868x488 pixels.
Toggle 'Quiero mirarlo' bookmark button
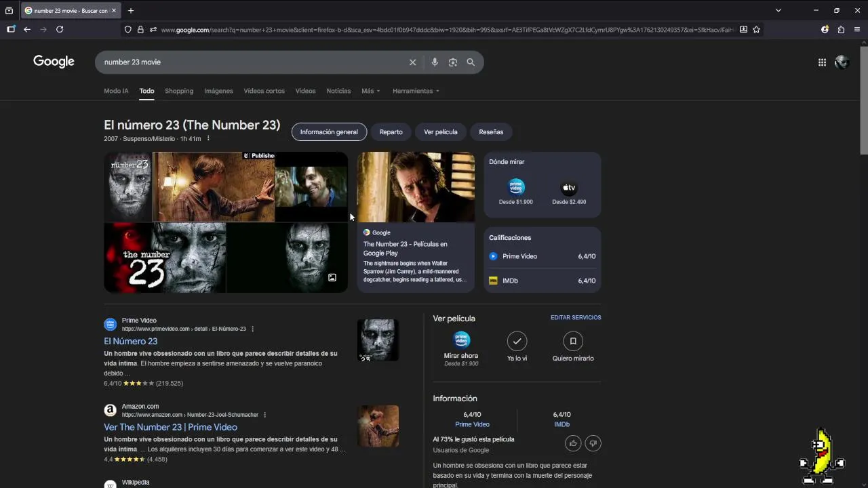point(573,341)
